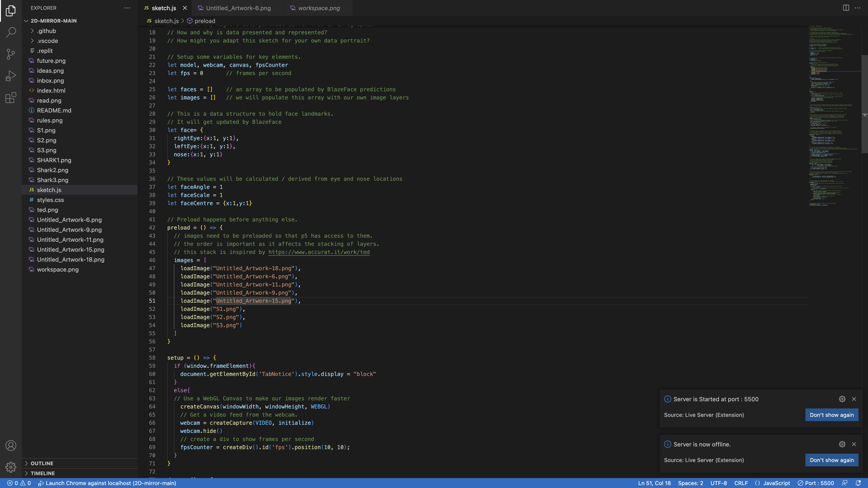Click the split editor right icon
Screen dimensions: 868x488
846,8
